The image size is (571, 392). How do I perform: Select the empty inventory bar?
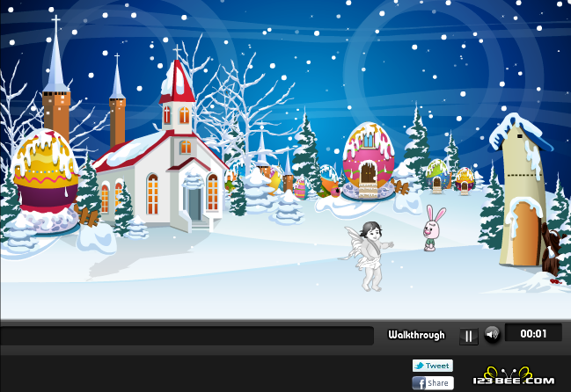(x=187, y=336)
